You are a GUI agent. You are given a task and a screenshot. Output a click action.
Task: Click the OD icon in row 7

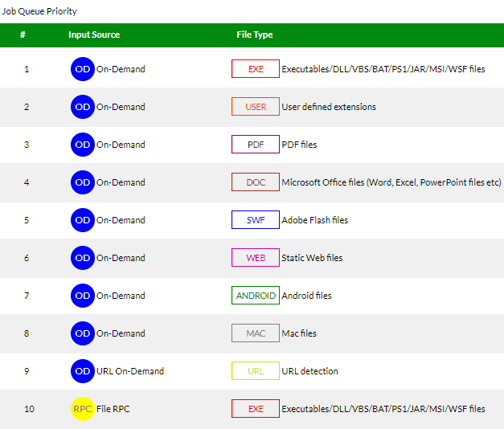tap(83, 296)
